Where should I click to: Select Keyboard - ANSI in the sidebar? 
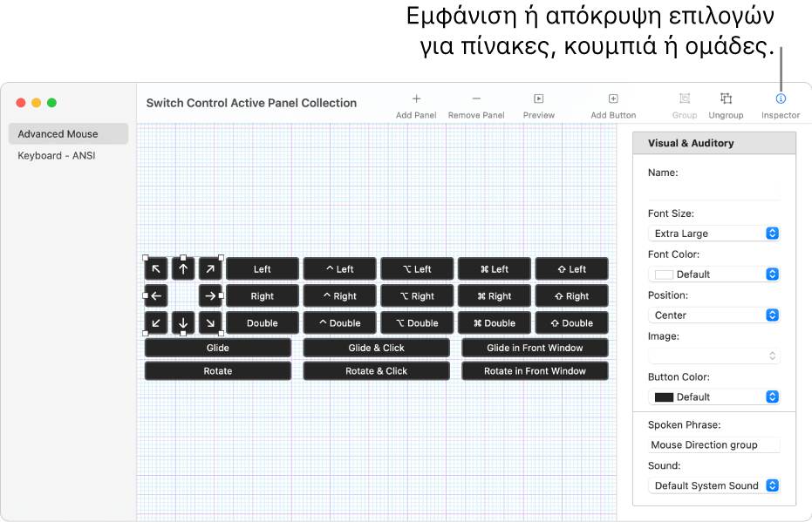(x=68, y=156)
